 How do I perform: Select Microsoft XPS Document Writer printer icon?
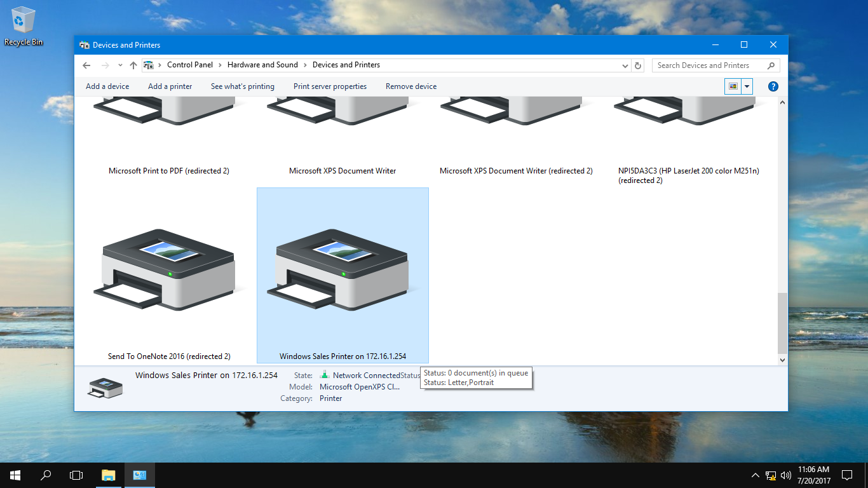click(342, 110)
